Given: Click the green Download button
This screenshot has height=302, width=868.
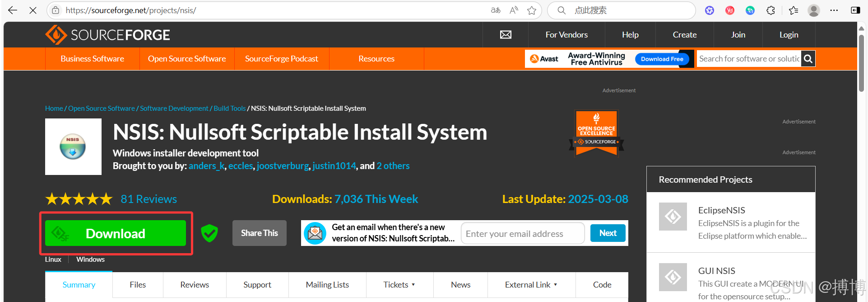Looking at the screenshot, I should pyautogui.click(x=116, y=233).
